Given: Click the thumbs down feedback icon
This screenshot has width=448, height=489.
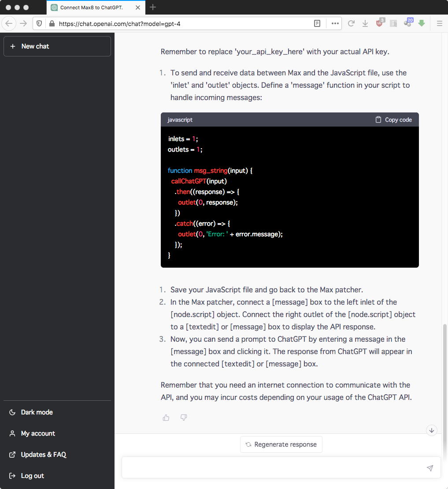Looking at the screenshot, I should tap(184, 417).
